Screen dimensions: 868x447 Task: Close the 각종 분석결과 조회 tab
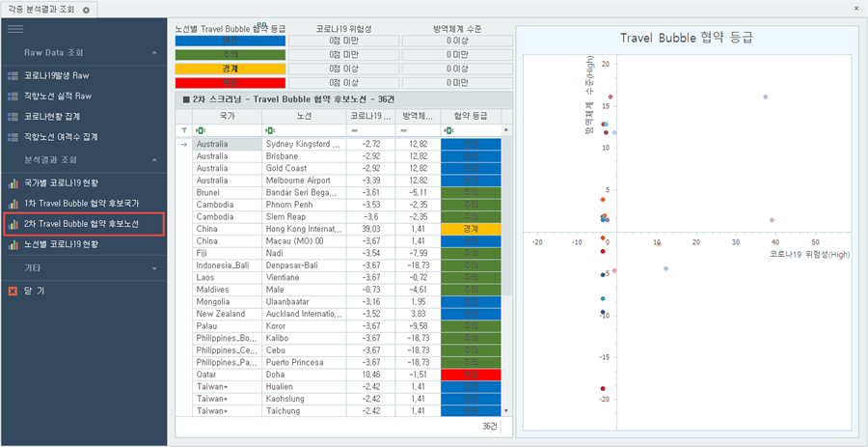[86, 10]
